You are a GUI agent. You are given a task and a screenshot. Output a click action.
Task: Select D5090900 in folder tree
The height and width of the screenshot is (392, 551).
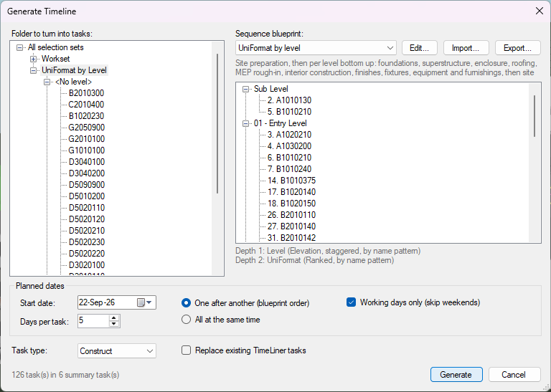click(x=86, y=185)
